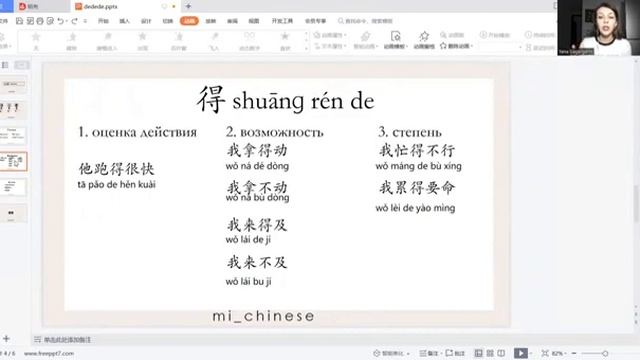Click the 开始播放 start timing option

click(494, 36)
